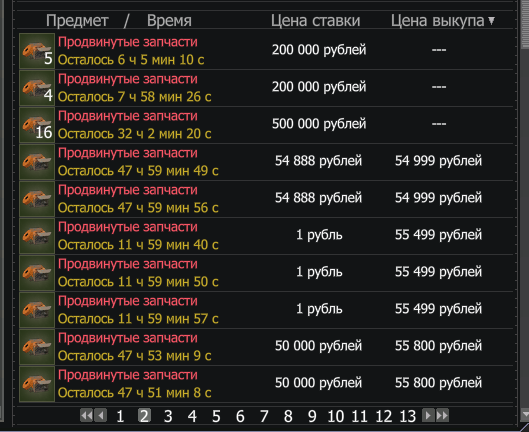The image size is (529, 432).
Task: Open page 13 of the auction list
Action: 408,416
